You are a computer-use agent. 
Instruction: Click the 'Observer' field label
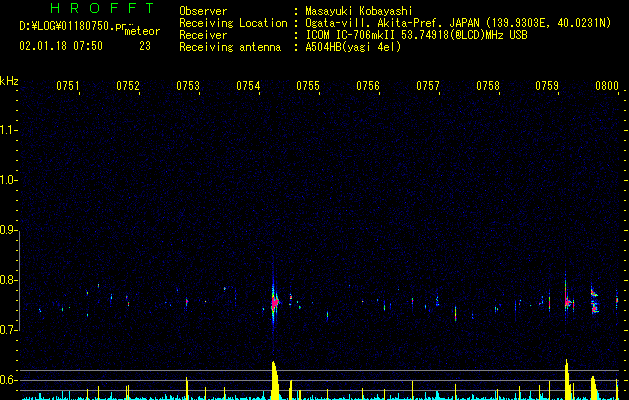point(203,11)
